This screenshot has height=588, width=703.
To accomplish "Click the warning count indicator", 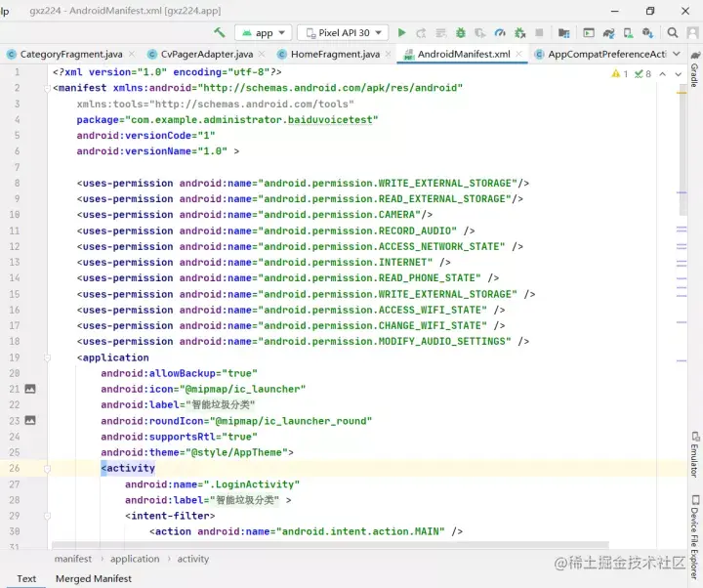I will pos(620,74).
